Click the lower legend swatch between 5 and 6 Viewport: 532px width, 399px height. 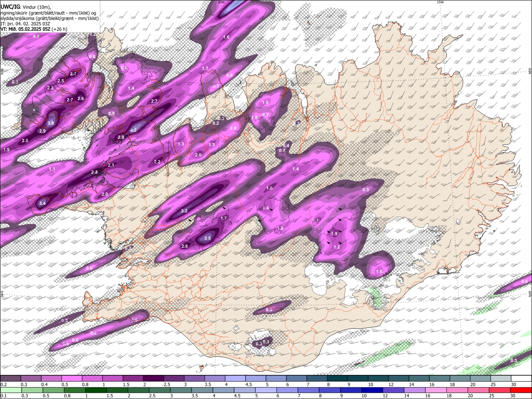click(x=266, y=390)
